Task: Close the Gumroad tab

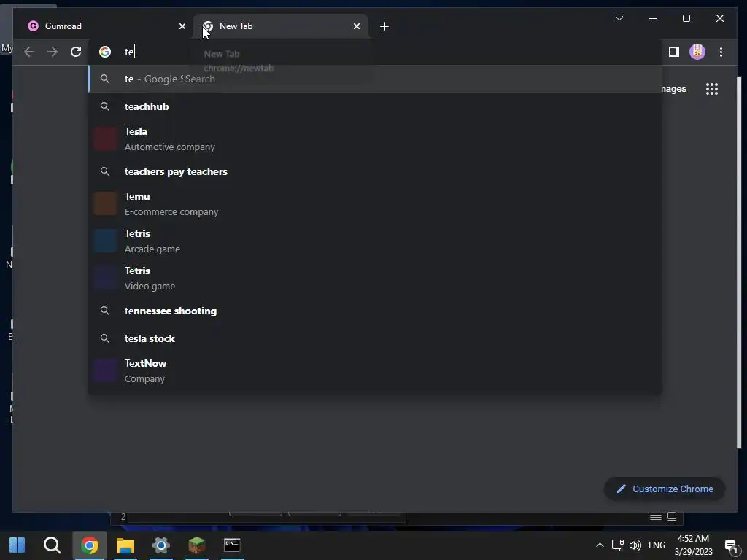Action: [182, 26]
